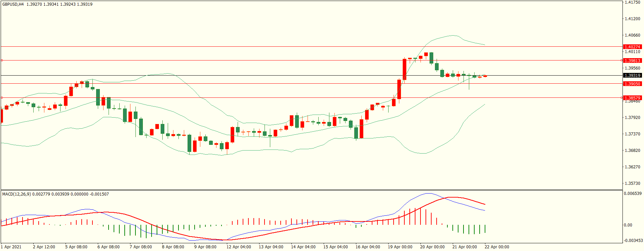Click the current price label 1.39319

coord(632,76)
